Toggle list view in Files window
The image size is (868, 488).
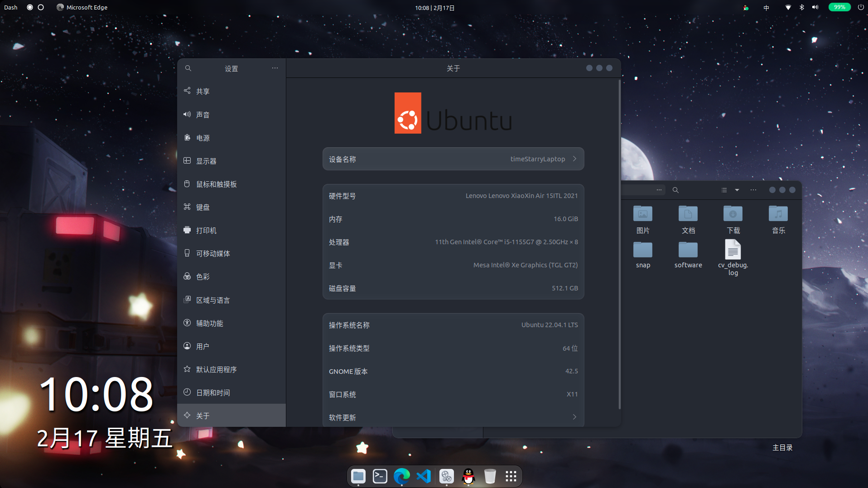pyautogui.click(x=724, y=190)
